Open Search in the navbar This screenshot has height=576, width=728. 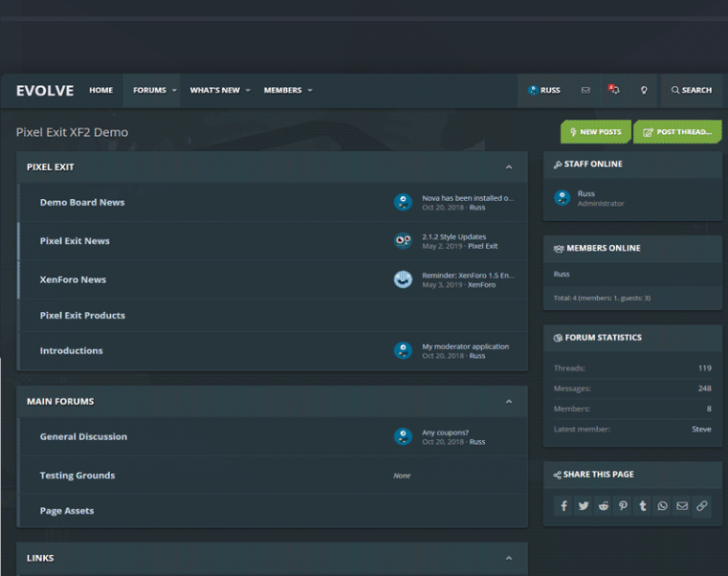tap(692, 90)
